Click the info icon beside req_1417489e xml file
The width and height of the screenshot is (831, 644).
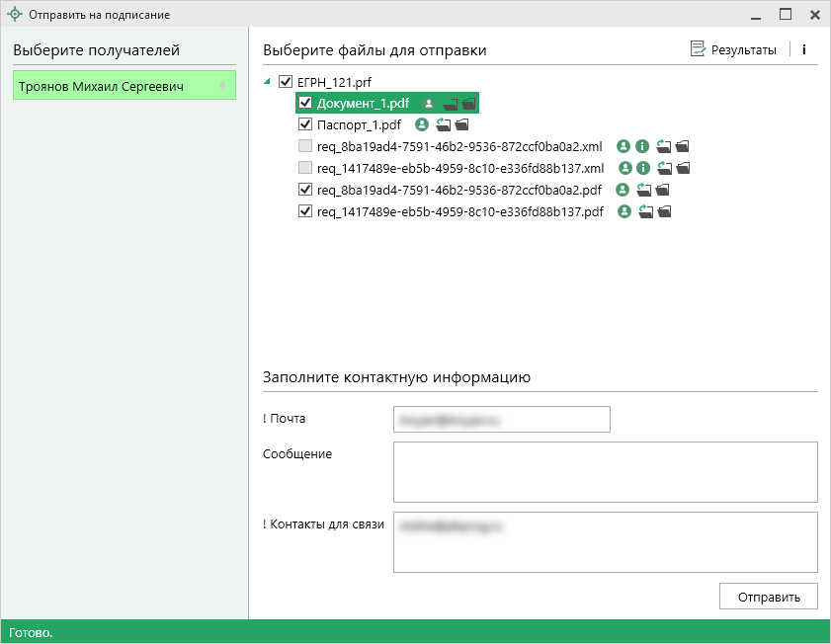click(642, 168)
